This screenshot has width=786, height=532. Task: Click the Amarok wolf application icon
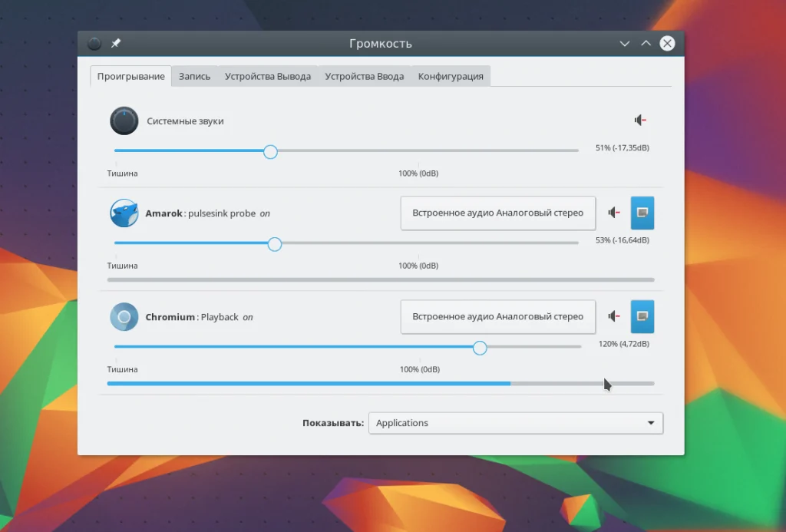pos(124,213)
